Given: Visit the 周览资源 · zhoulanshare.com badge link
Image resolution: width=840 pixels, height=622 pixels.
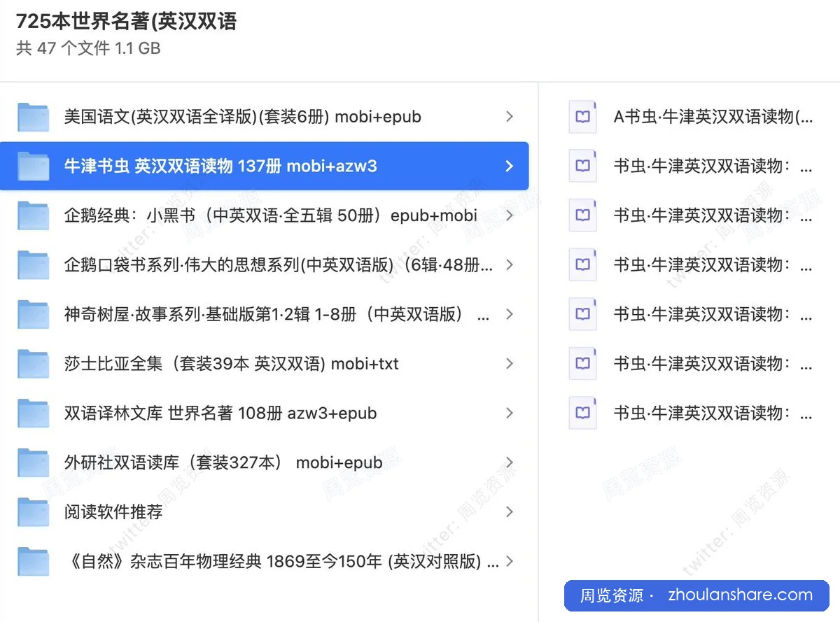Looking at the screenshot, I should [x=696, y=595].
